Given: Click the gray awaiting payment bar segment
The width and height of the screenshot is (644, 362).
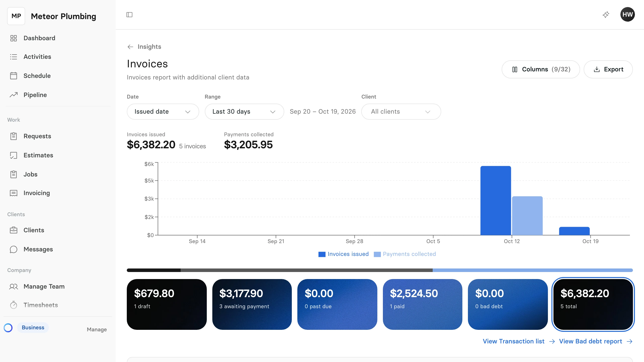Looking at the screenshot, I should pyautogui.click(x=307, y=270).
